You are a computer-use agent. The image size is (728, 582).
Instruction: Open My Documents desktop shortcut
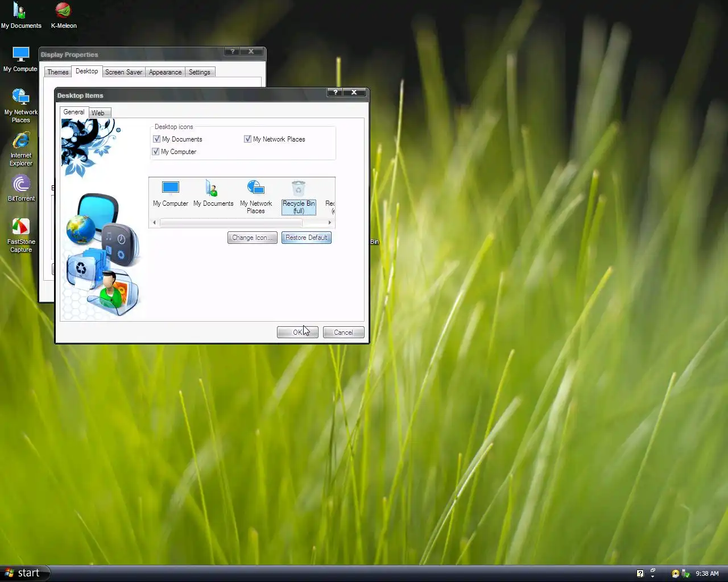click(x=21, y=15)
